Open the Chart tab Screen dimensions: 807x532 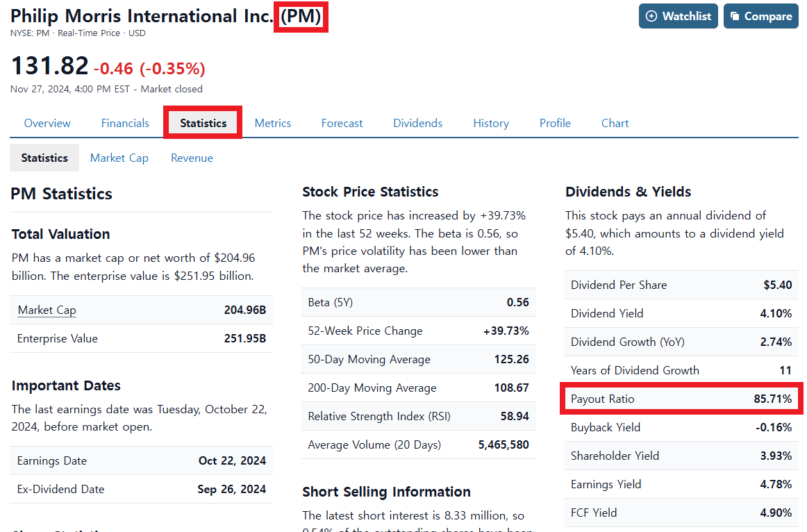tap(615, 123)
